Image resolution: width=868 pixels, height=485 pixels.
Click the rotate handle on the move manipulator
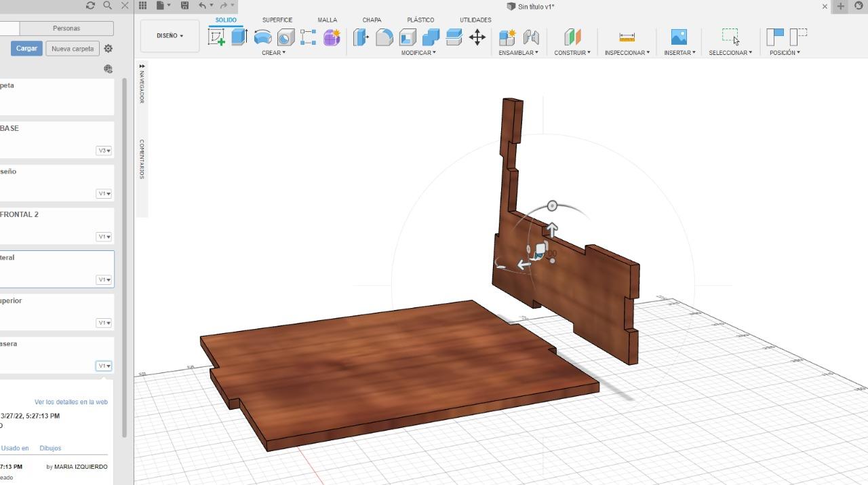click(x=552, y=206)
